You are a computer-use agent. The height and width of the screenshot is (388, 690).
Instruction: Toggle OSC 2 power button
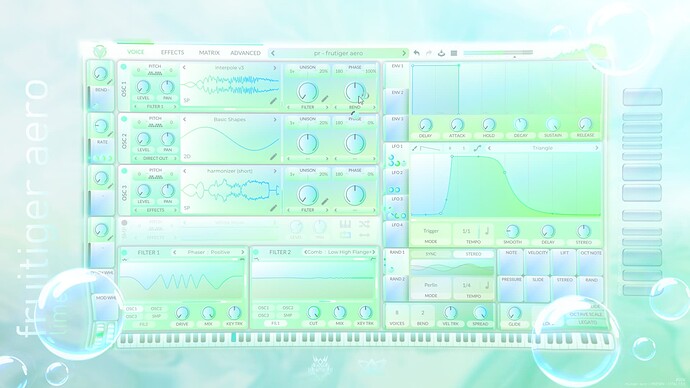click(x=124, y=119)
